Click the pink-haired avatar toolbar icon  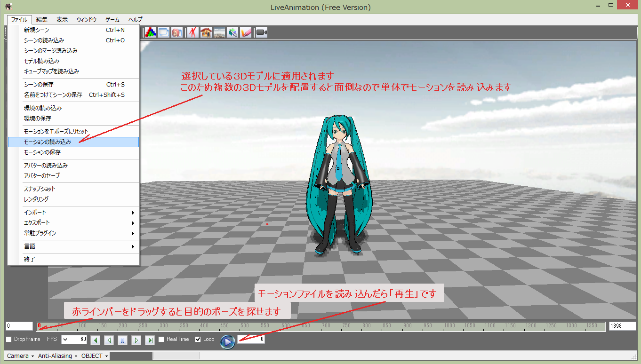click(177, 32)
